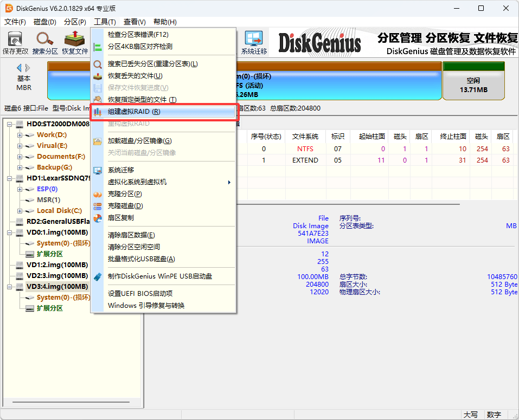Select VD2:3.img(100MB) in disk tree
The width and height of the screenshot is (519, 420).
(x=57, y=276)
